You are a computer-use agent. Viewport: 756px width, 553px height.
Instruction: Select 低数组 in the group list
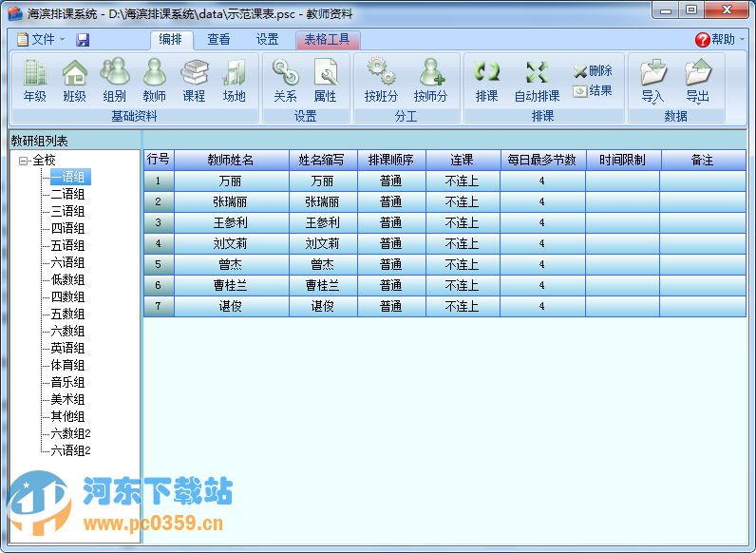(x=68, y=280)
